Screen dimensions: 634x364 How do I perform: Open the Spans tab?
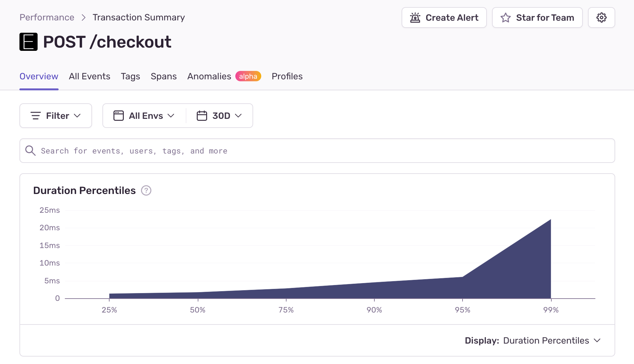click(164, 76)
